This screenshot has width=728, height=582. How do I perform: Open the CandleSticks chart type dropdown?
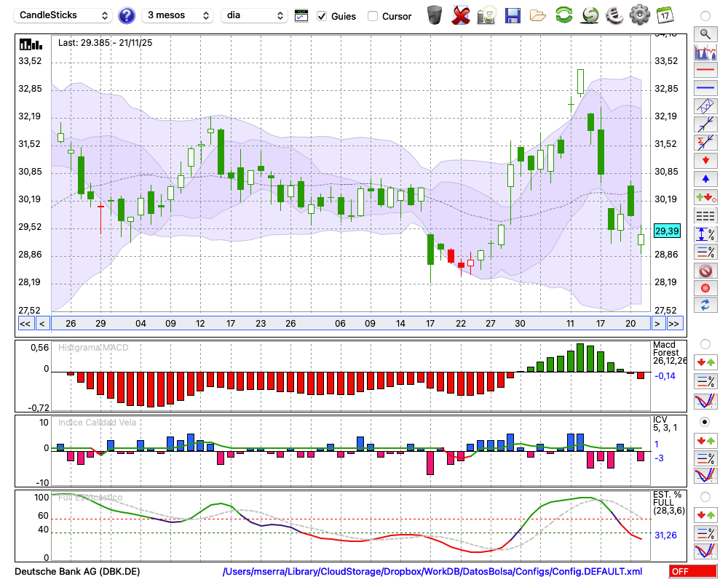click(x=64, y=15)
